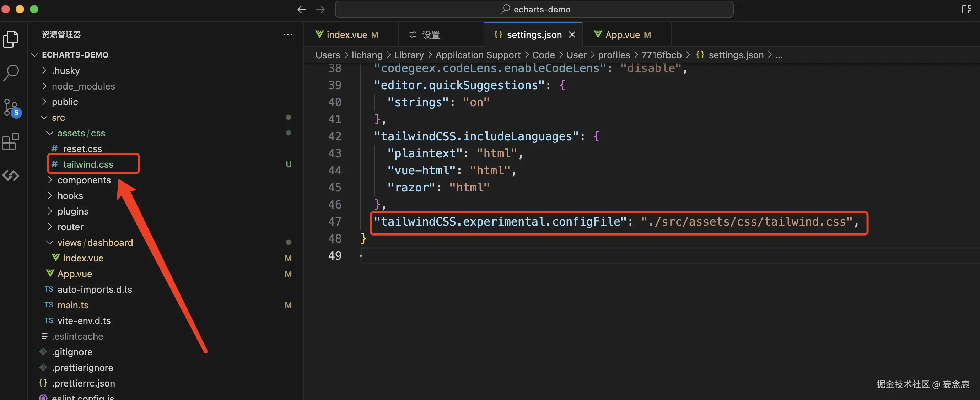Open tailwind.css in the file tree
This screenshot has width=980, height=400.
coord(88,164)
